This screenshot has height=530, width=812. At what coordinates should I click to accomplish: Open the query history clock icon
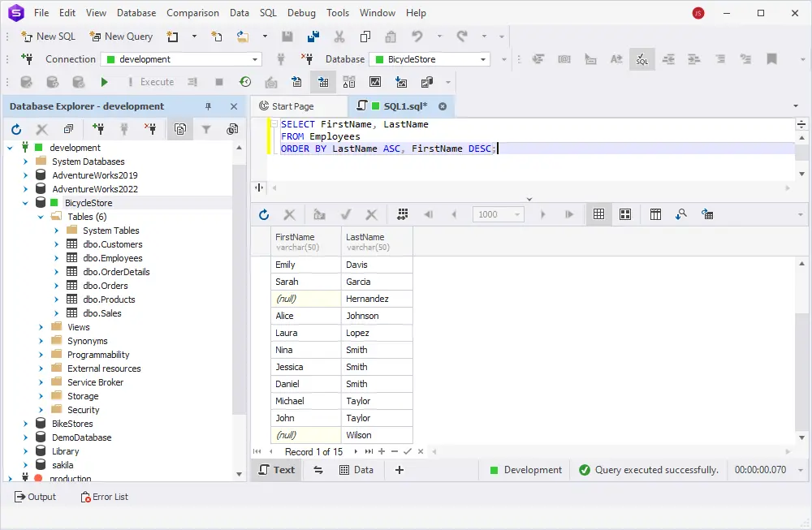click(x=244, y=82)
